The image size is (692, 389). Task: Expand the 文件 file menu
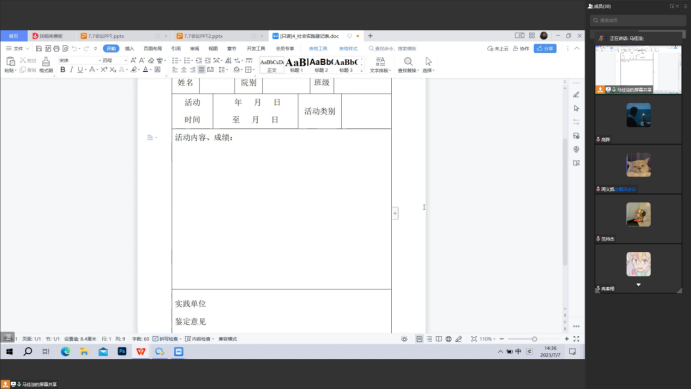(x=17, y=49)
